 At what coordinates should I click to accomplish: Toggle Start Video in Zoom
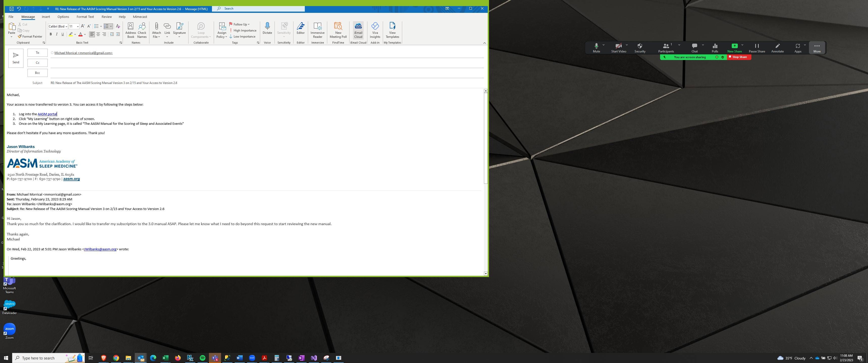coord(619,48)
